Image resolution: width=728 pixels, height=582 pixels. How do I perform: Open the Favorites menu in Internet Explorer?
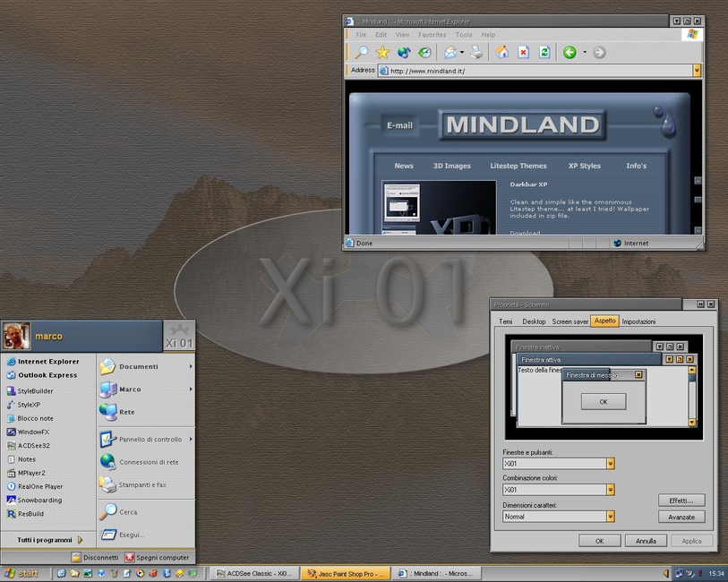tap(432, 35)
